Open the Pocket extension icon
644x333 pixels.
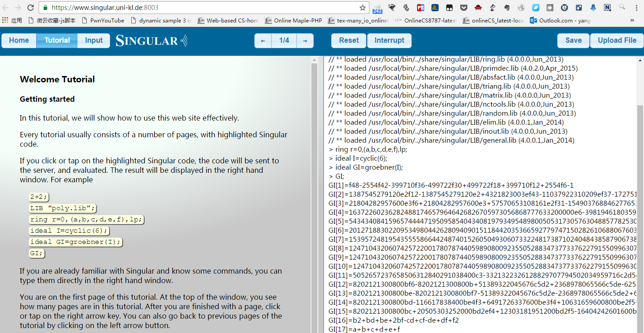[x=464, y=8]
